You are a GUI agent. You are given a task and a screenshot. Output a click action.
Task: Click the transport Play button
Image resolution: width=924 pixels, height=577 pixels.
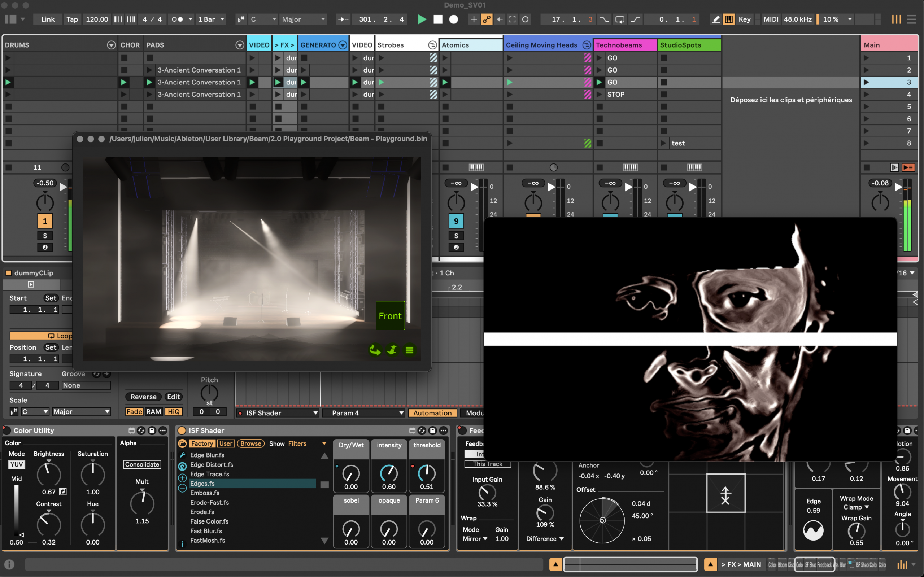point(422,19)
